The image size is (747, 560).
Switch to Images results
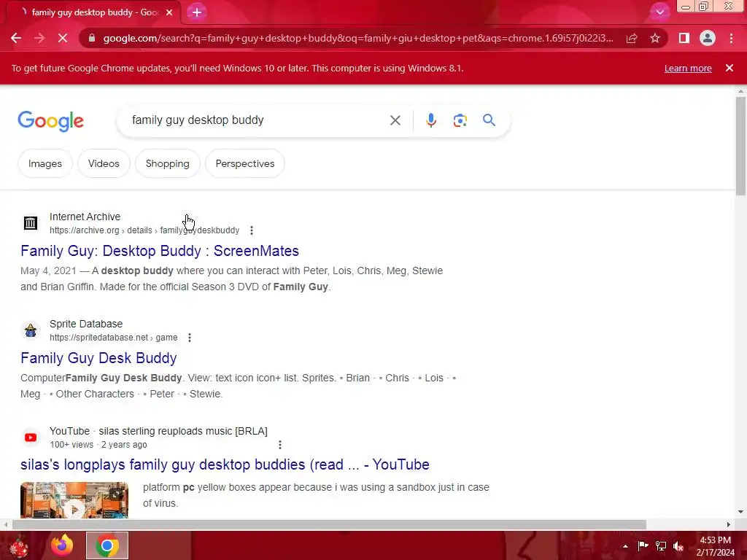click(44, 163)
